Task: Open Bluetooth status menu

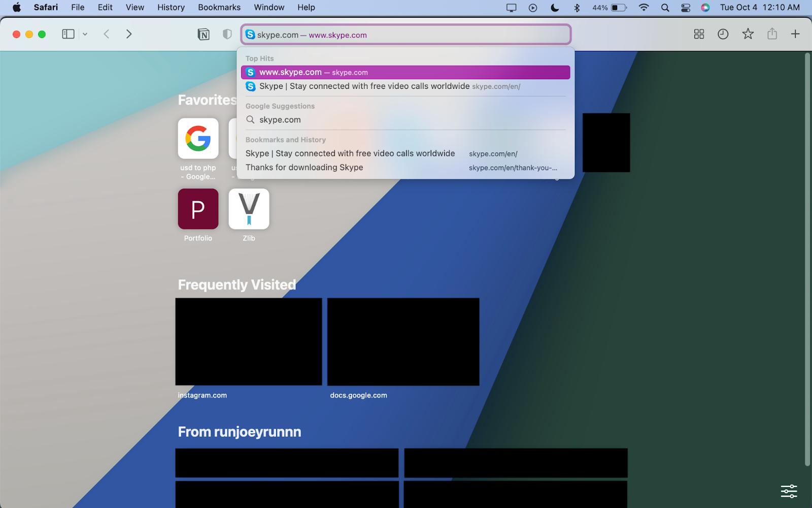Action: coord(577,8)
